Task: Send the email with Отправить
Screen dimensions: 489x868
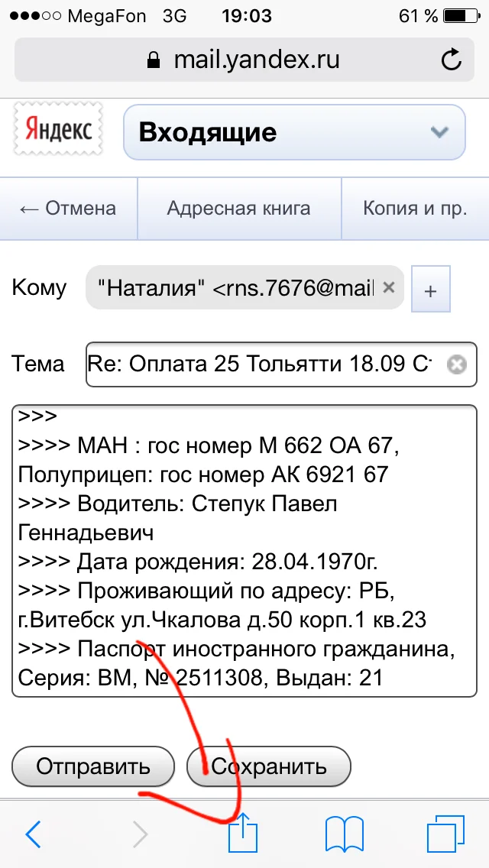Action: click(92, 766)
